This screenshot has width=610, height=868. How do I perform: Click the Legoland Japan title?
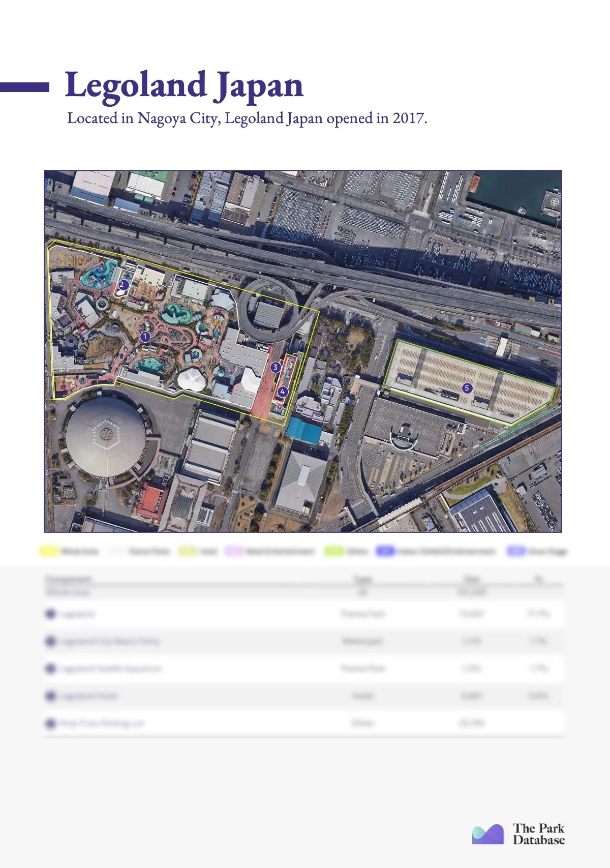[x=184, y=85]
